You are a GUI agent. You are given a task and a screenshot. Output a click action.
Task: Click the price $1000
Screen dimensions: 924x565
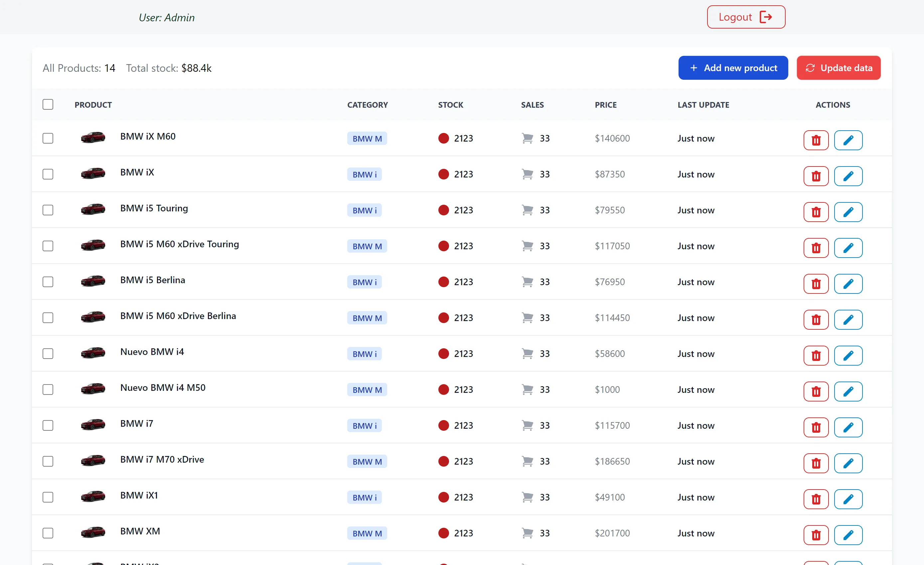[x=607, y=390]
